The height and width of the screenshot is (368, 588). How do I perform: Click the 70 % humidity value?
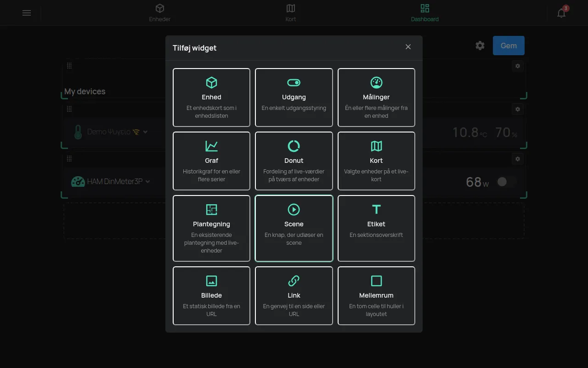506,132
